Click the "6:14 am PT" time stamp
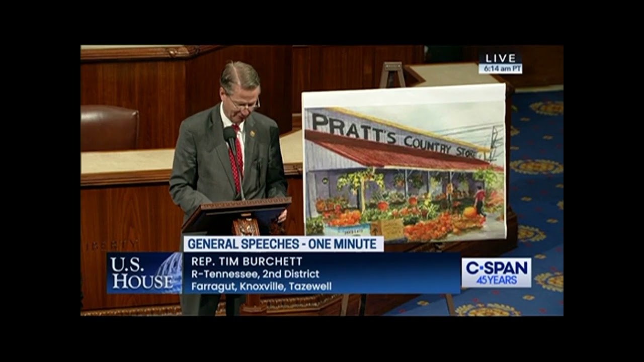Viewport: 644px width, 362px height. 500,69
